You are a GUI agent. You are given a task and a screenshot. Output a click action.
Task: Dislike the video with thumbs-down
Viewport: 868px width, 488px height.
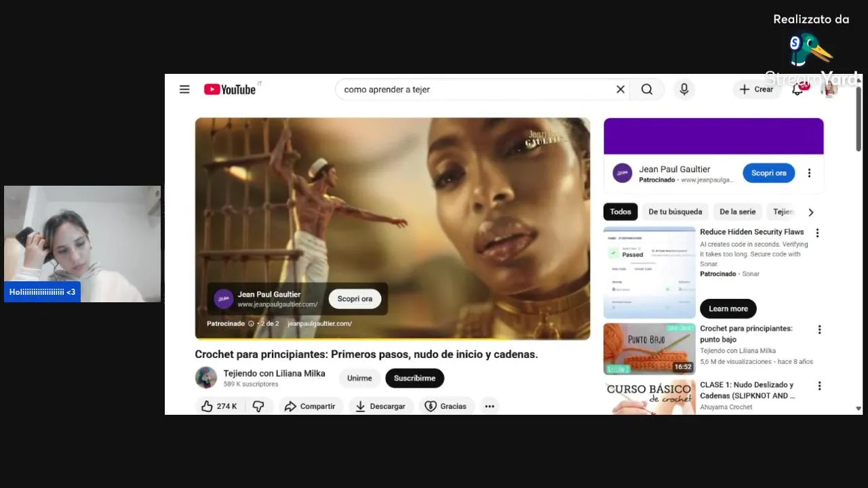point(259,406)
